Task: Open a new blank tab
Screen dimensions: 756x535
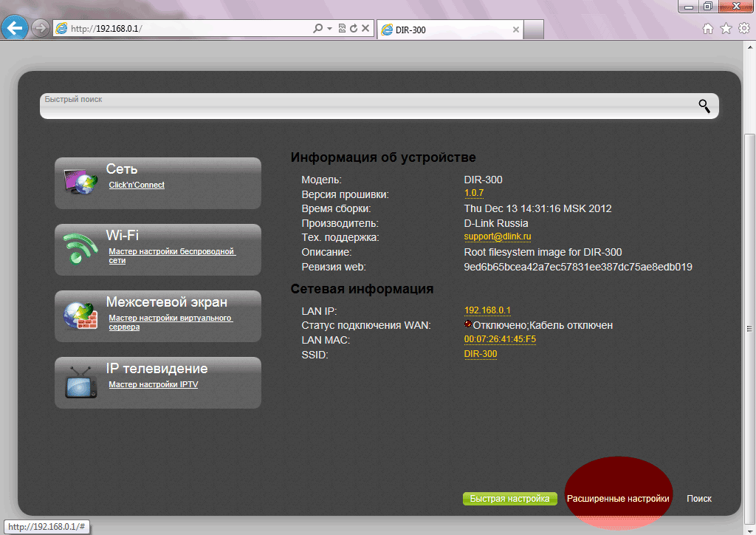Action: [x=534, y=30]
